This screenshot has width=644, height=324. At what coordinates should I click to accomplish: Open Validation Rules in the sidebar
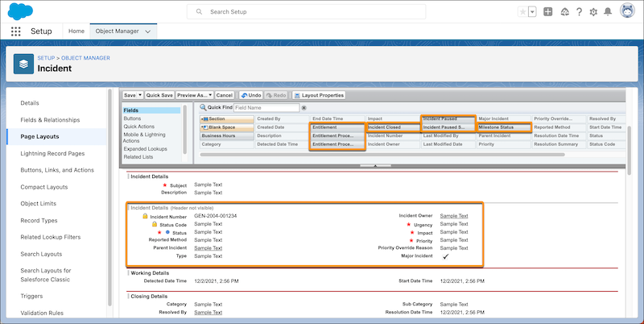[x=42, y=313]
